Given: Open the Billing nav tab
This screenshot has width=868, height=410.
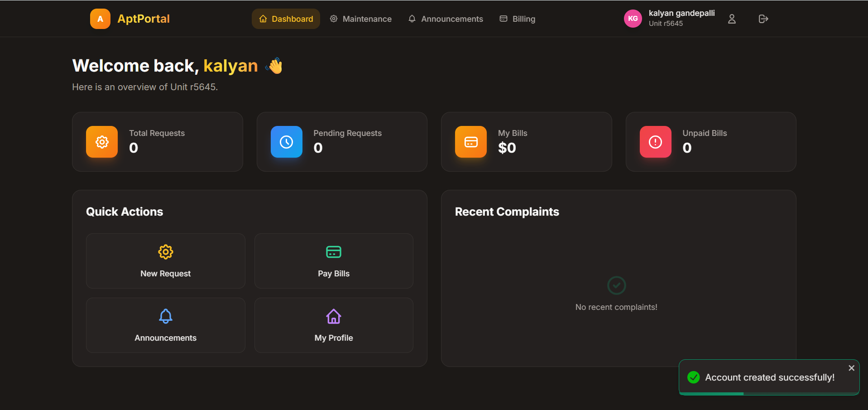Looking at the screenshot, I should click(x=518, y=19).
